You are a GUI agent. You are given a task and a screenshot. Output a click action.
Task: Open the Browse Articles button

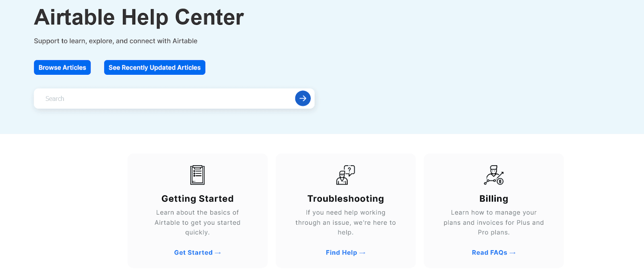tap(62, 68)
